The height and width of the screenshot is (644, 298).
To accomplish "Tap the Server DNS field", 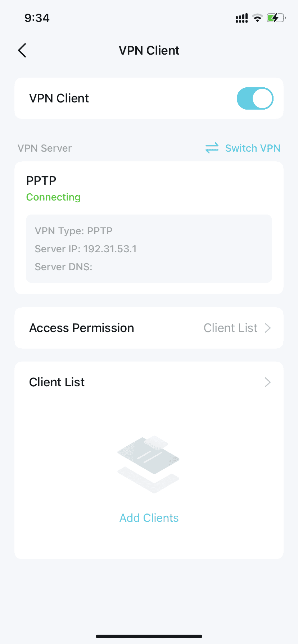I will pos(64,267).
